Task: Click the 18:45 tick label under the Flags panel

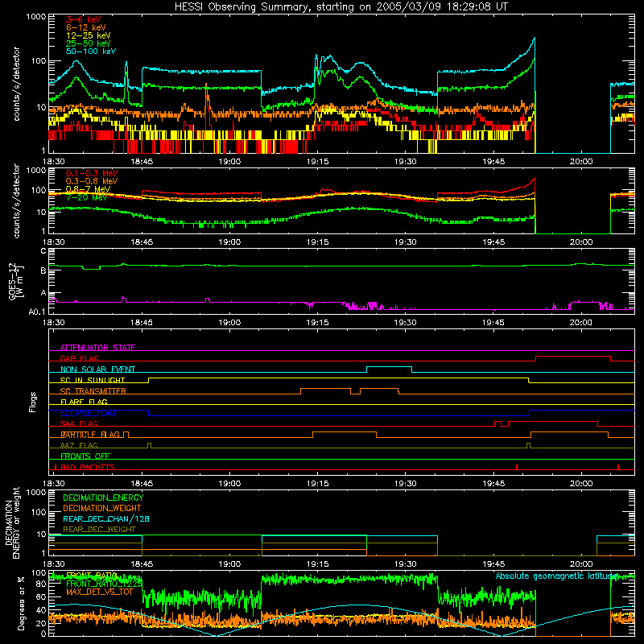Action: (142, 484)
